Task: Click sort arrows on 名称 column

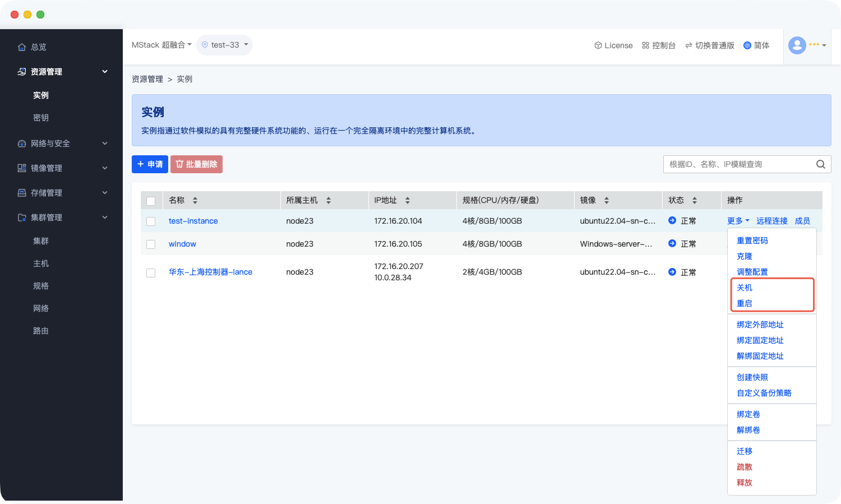Action: 195,200
